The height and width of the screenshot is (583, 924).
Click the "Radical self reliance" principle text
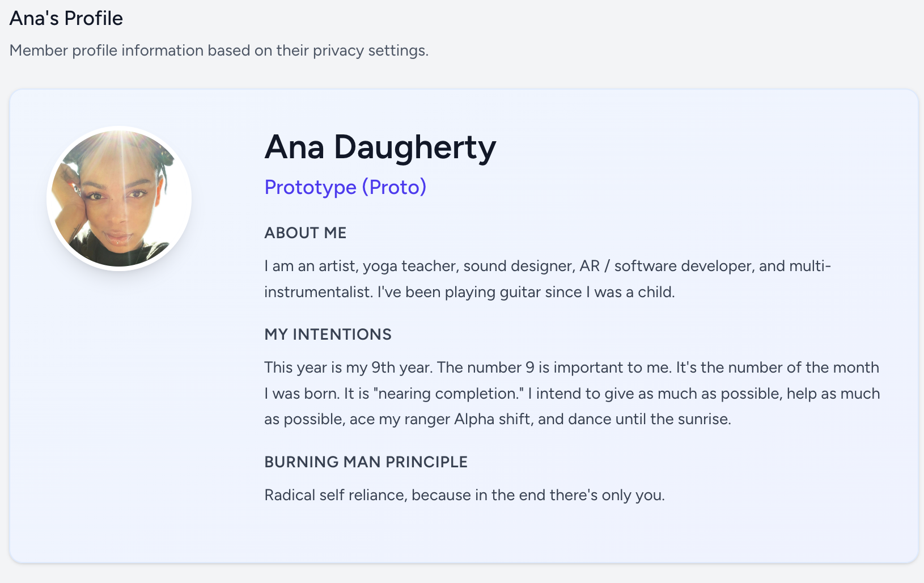pos(465,495)
